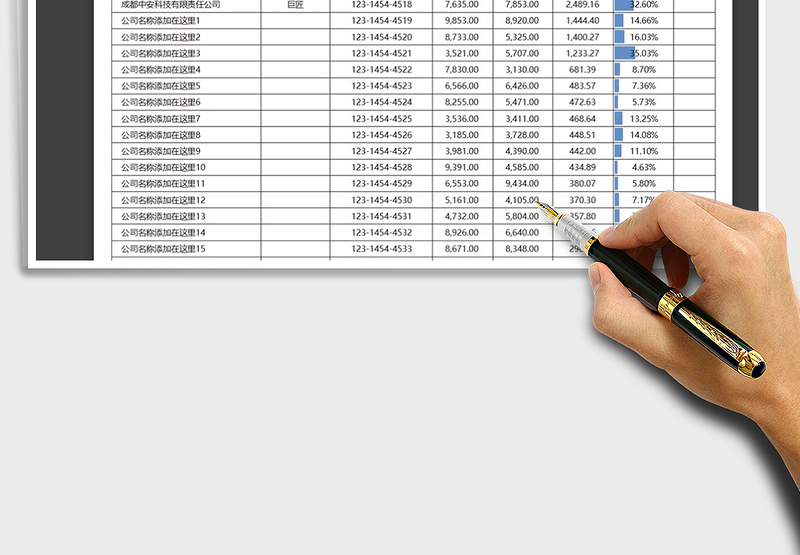Select company cell 公司名称添加在这里7
800x555 pixels.
(186, 119)
